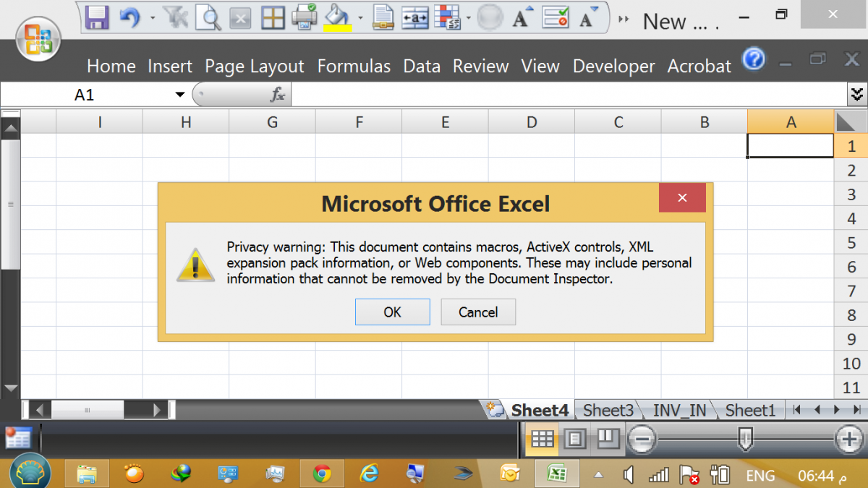Select column A header

pyautogui.click(x=791, y=122)
